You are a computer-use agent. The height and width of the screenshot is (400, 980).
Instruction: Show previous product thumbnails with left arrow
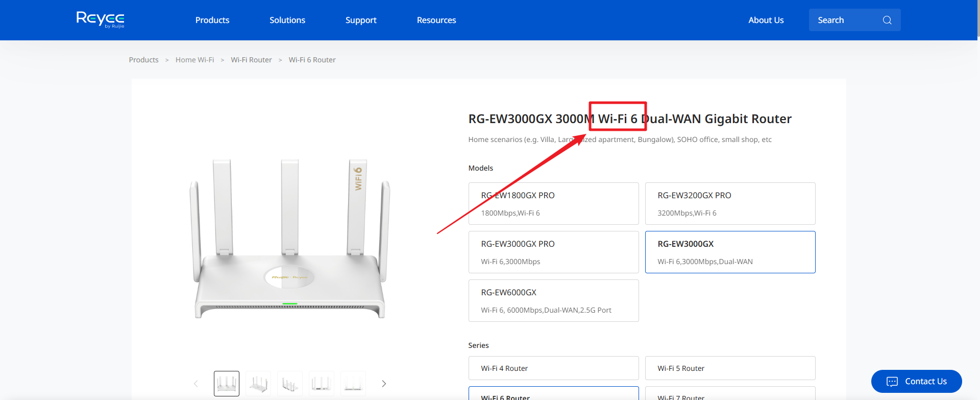tap(196, 384)
